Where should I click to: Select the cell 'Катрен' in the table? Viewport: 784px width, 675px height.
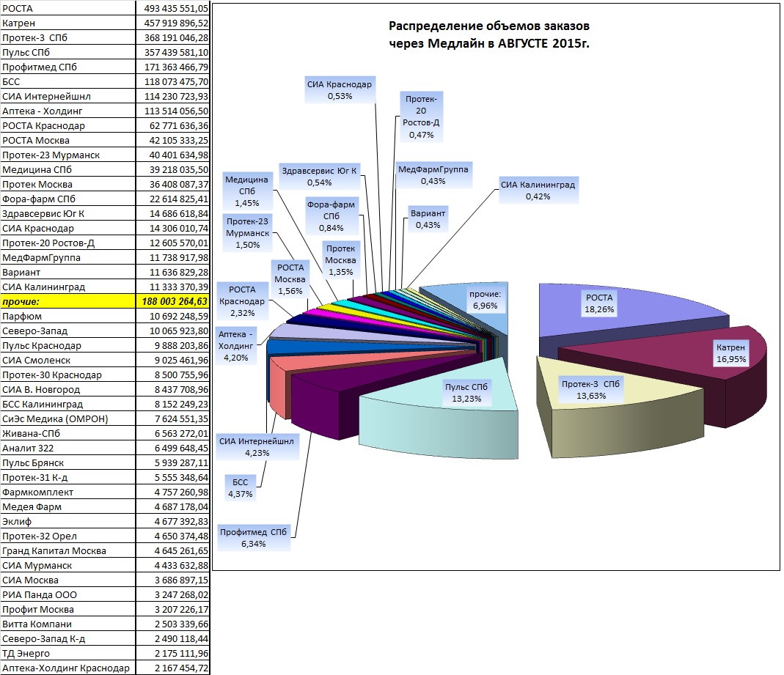point(68,23)
